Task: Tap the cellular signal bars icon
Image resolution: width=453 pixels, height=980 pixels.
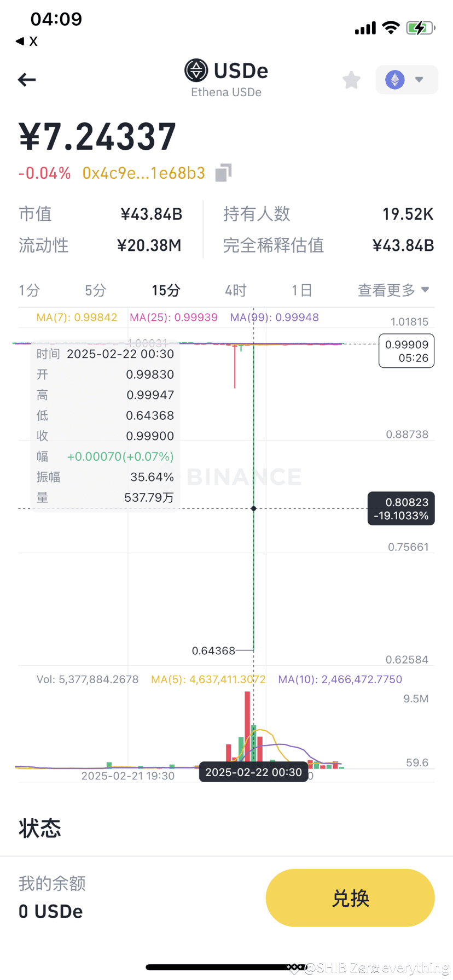Action: coord(364,28)
